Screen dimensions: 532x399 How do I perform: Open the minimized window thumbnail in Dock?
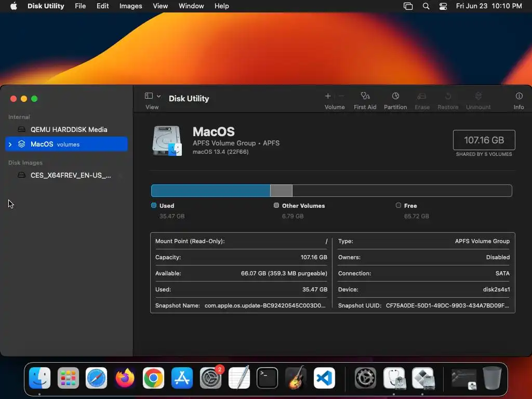[464, 379]
